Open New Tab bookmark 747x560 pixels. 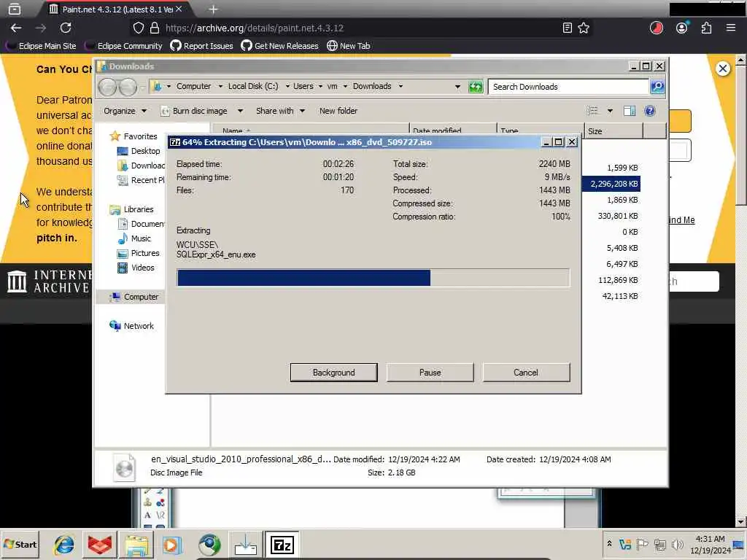pyautogui.click(x=349, y=46)
